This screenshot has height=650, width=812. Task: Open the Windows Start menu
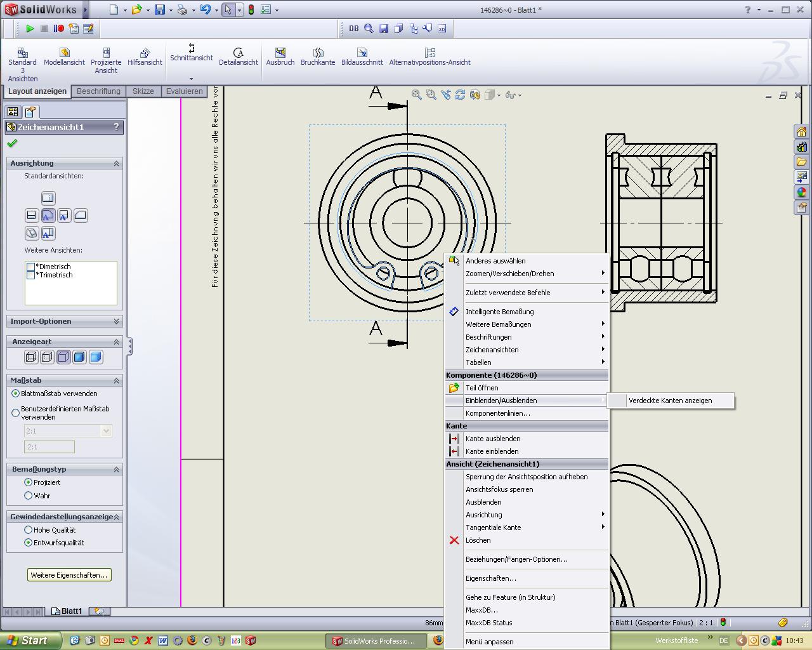coord(30,640)
